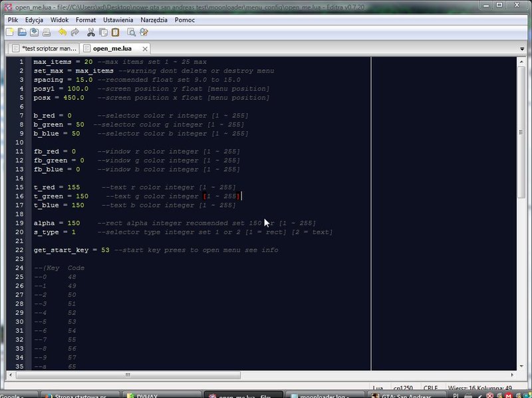This screenshot has height=398, width=532.
Task: Click the open_me.lua Editra taskbar button
Action: click(243, 395)
